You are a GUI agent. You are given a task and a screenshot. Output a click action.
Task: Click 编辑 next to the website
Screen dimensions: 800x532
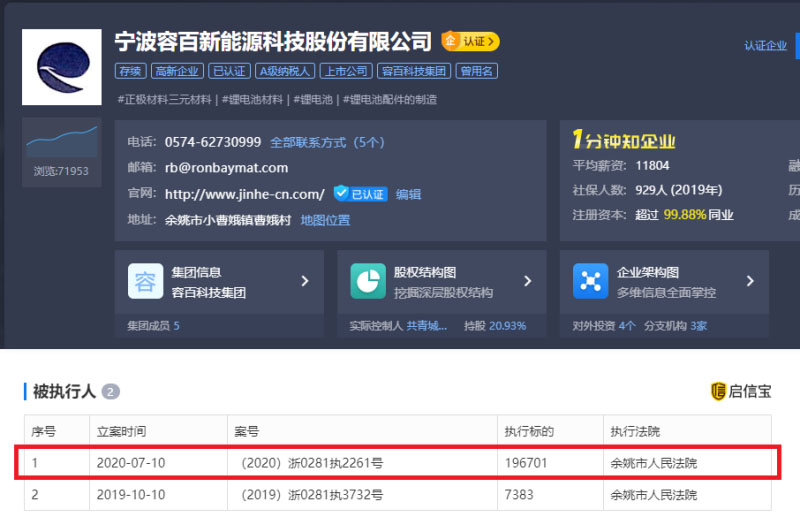[x=408, y=194]
